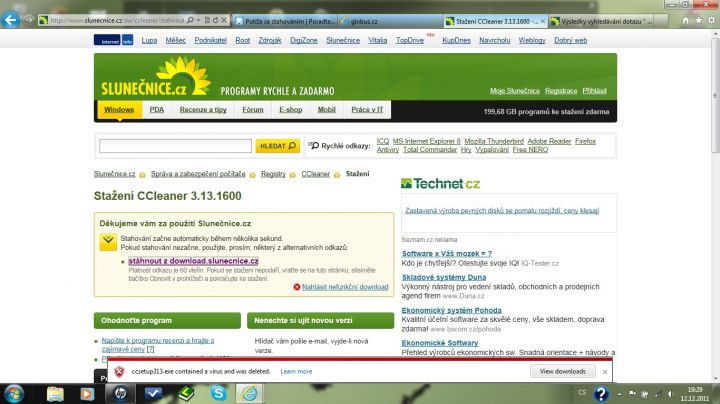This screenshot has width=720, height=404.
Task: Close the Stažení CCleaner tab
Action: tap(543, 21)
